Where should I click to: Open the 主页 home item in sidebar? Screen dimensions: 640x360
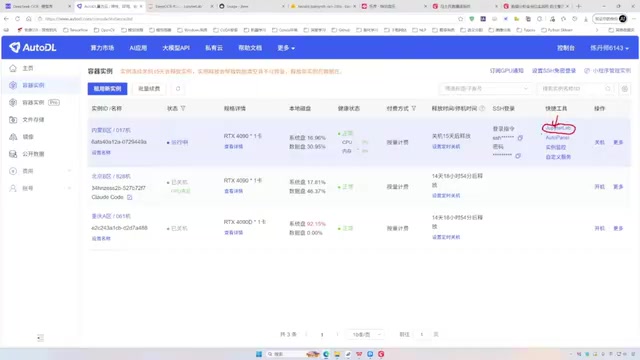pyautogui.click(x=27, y=68)
